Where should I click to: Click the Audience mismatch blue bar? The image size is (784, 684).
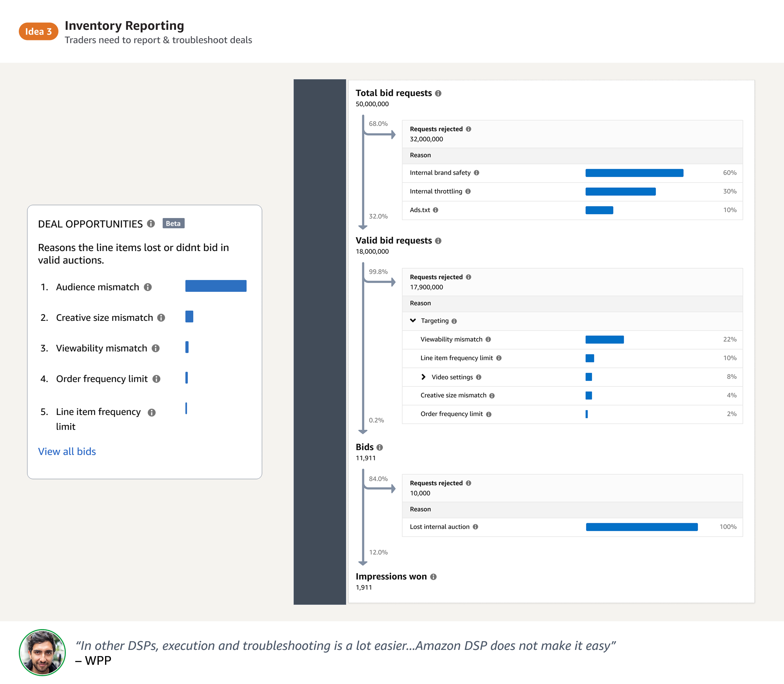[x=216, y=286]
